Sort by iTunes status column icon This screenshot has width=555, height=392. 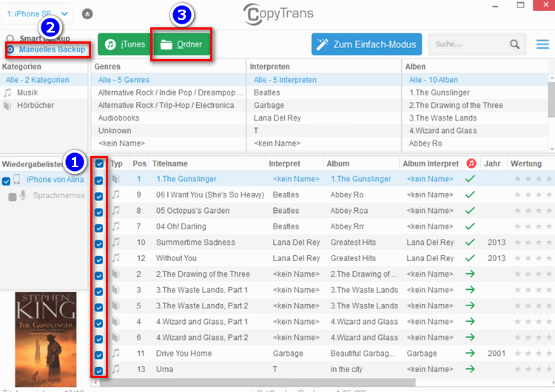click(x=471, y=163)
